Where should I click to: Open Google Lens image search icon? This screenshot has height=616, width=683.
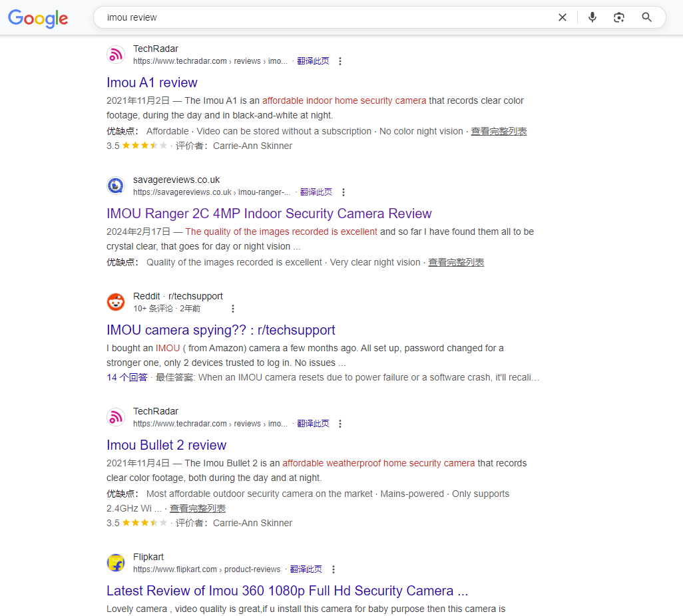619,17
